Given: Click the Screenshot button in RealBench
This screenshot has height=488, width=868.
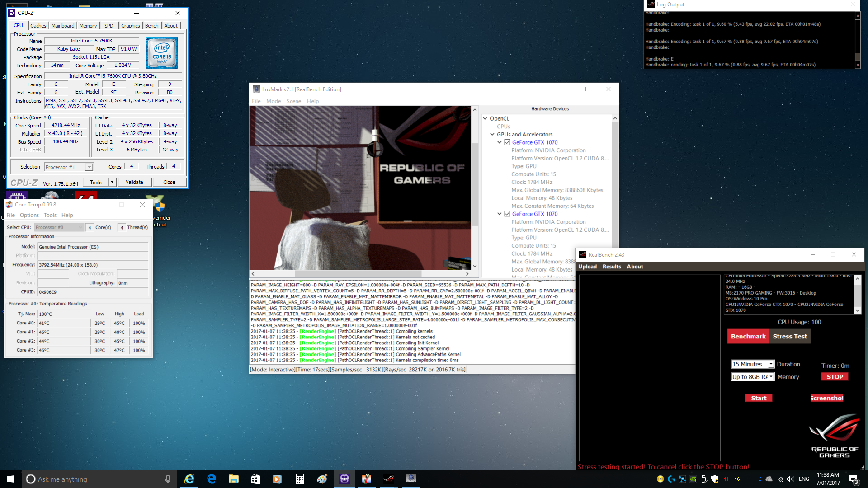Looking at the screenshot, I should pyautogui.click(x=827, y=398).
